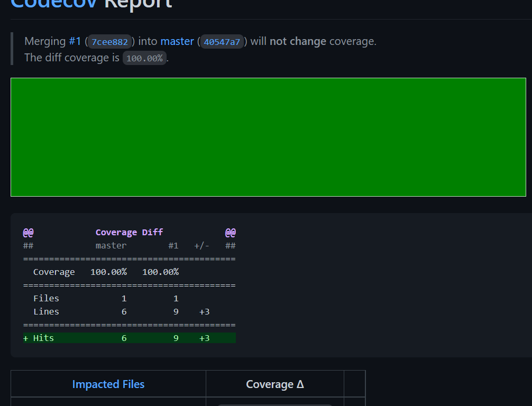Open pull request #1 link
Screen dimensions: 532x406
[x=75, y=41]
